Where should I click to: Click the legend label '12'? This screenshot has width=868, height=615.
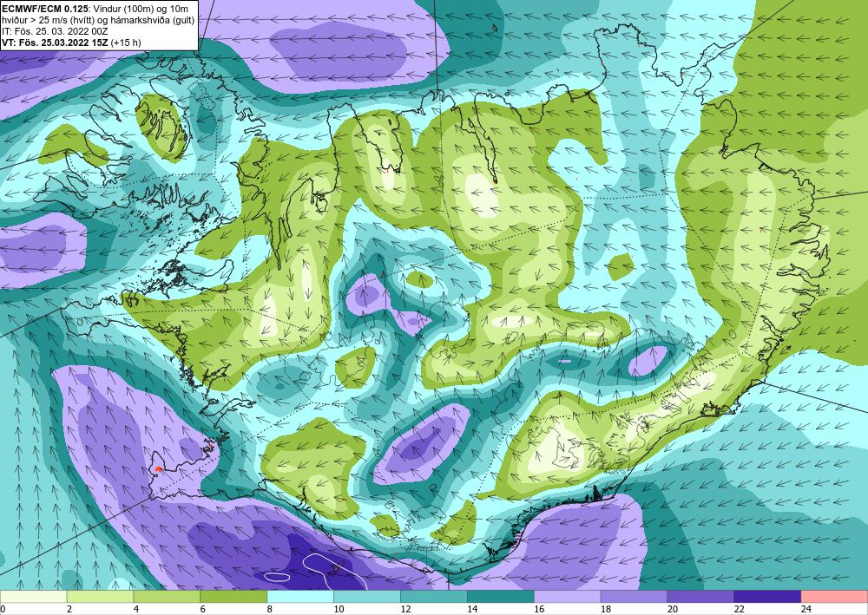click(x=405, y=609)
